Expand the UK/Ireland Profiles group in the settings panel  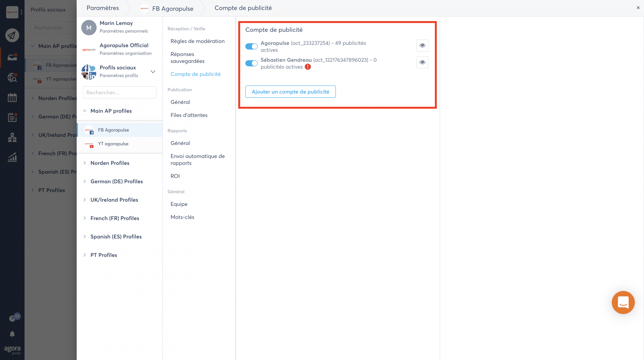pos(84,200)
